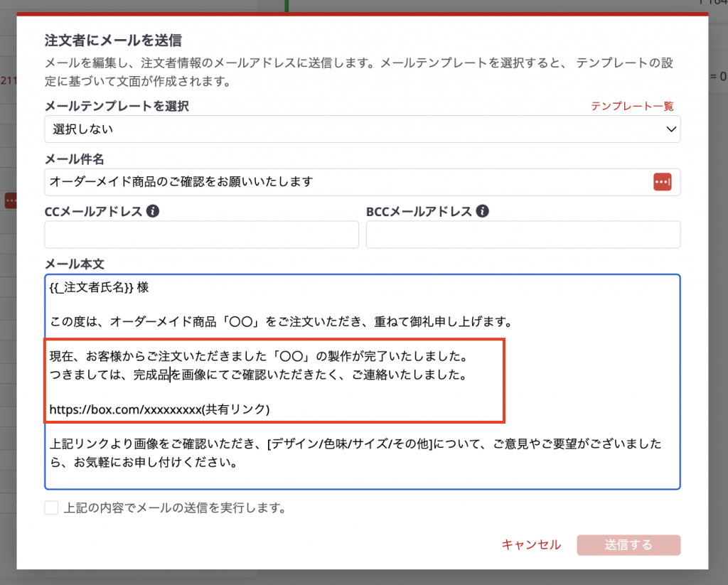This screenshot has height=585, width=728.
Task: Click the line starting つきましては、完成品を画像にて
Action: tap(258, 375)
